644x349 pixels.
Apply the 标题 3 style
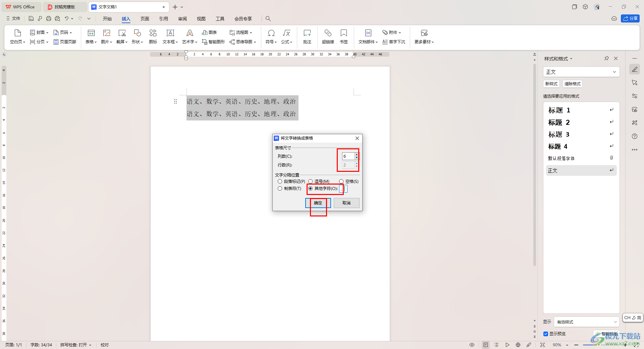tap(581, 134)
